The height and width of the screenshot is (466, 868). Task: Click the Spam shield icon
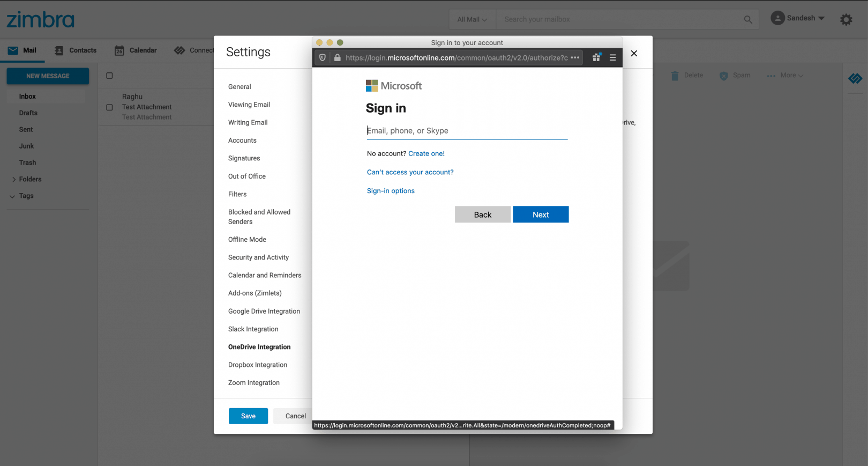click(x=724, y=76)
